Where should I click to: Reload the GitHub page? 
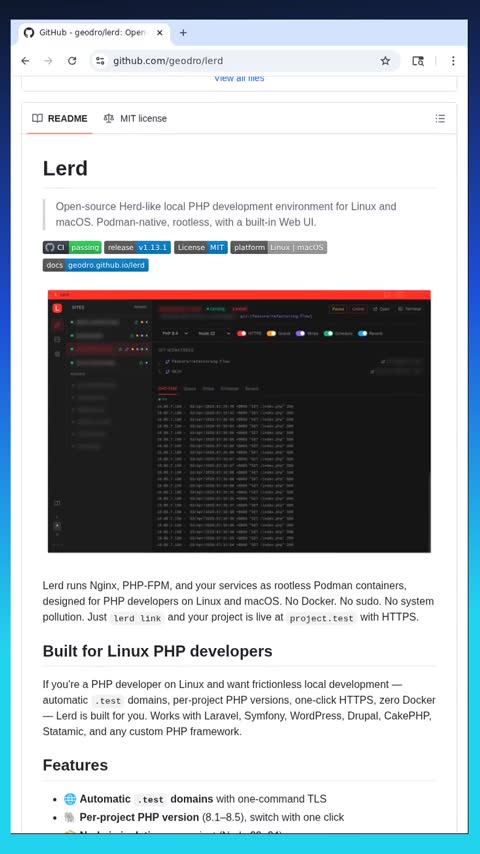pyautogui.click(x=72, y=61)
